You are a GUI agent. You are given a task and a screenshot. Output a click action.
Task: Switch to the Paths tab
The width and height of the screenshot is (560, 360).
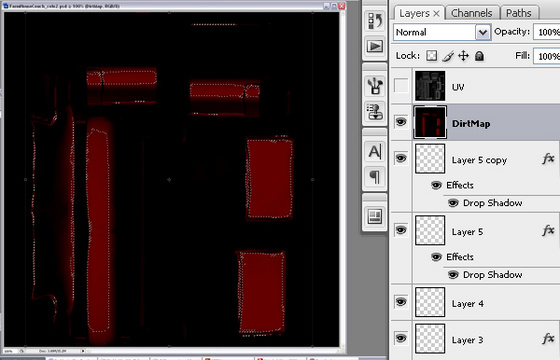[519, 13]
